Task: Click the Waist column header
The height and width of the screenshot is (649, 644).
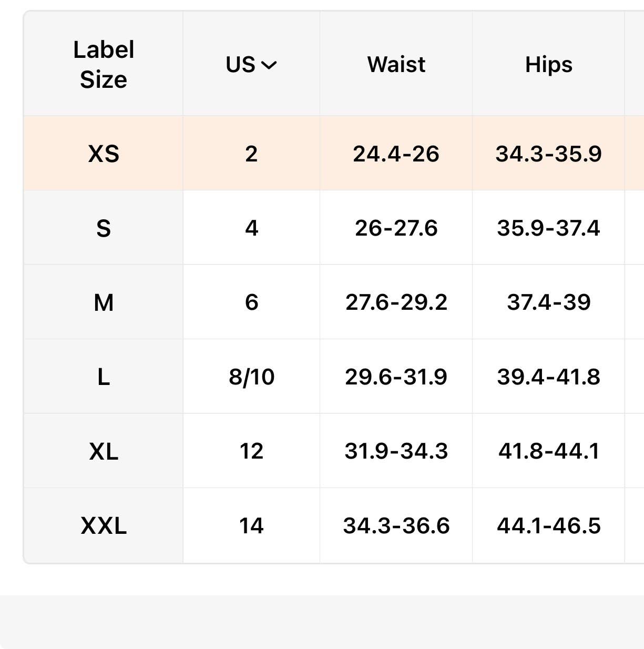Action: (396, 65)
